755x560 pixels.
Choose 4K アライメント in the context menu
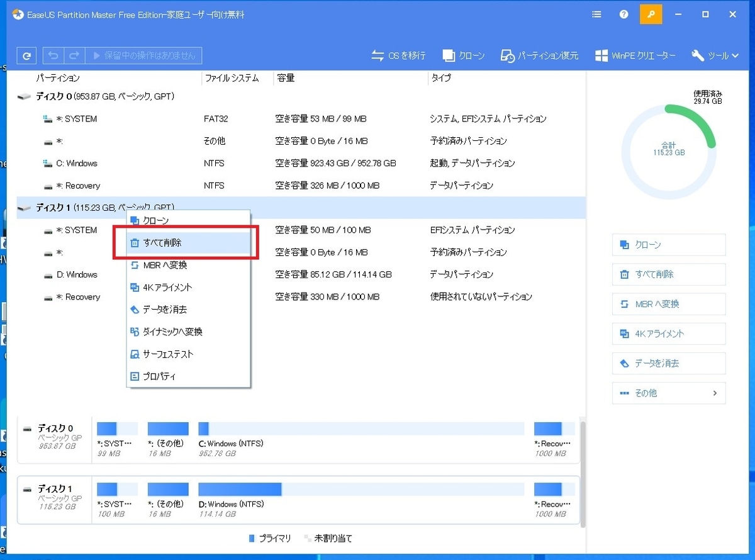[188, 287]
